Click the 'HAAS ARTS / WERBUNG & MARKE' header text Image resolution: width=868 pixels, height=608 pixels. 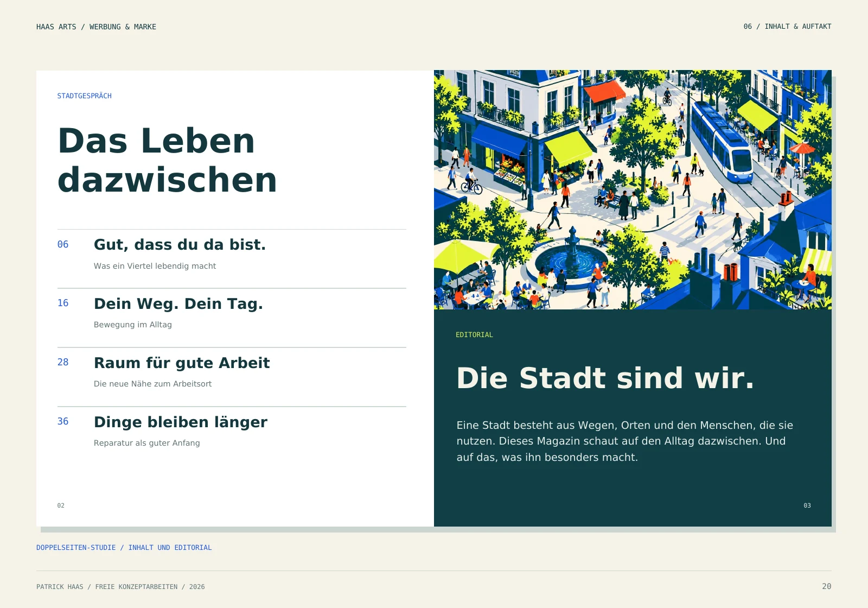tap(96, 27)
